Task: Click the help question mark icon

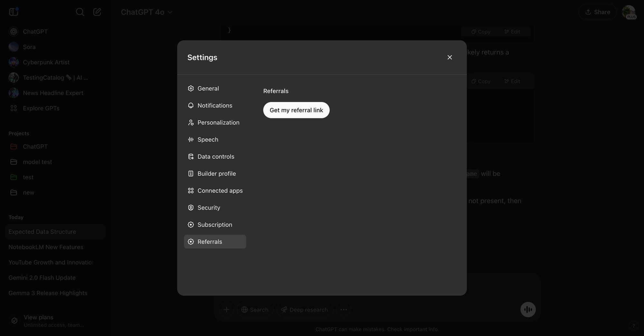Action: [x=633, y=326]
